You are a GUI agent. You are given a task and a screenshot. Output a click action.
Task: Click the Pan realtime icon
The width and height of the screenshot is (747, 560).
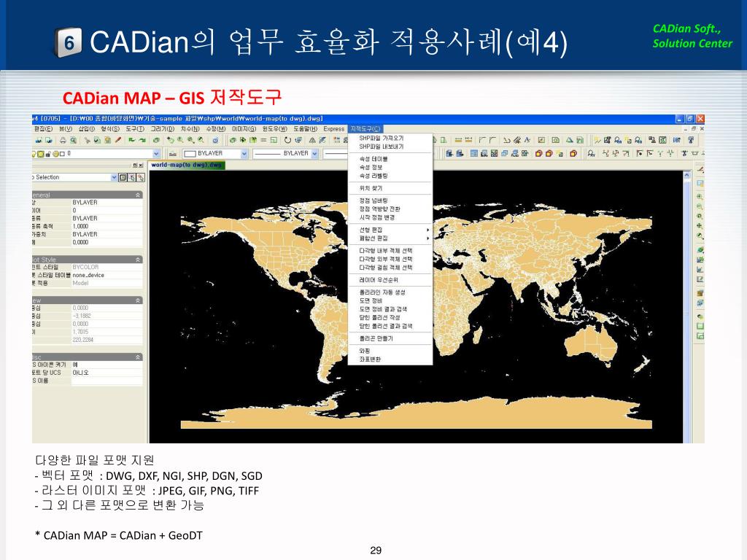coord(171,141)
